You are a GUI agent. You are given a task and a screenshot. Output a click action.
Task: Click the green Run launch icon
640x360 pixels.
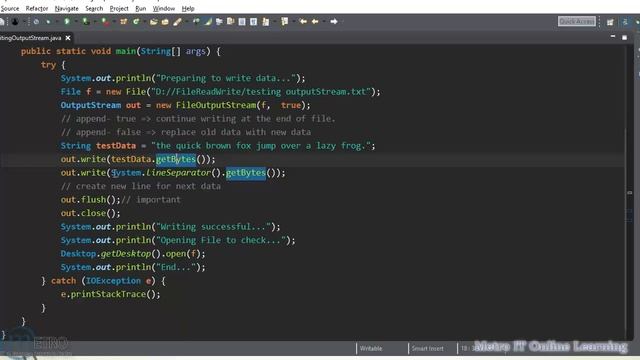pyautogui.click(x=67, y=21)
